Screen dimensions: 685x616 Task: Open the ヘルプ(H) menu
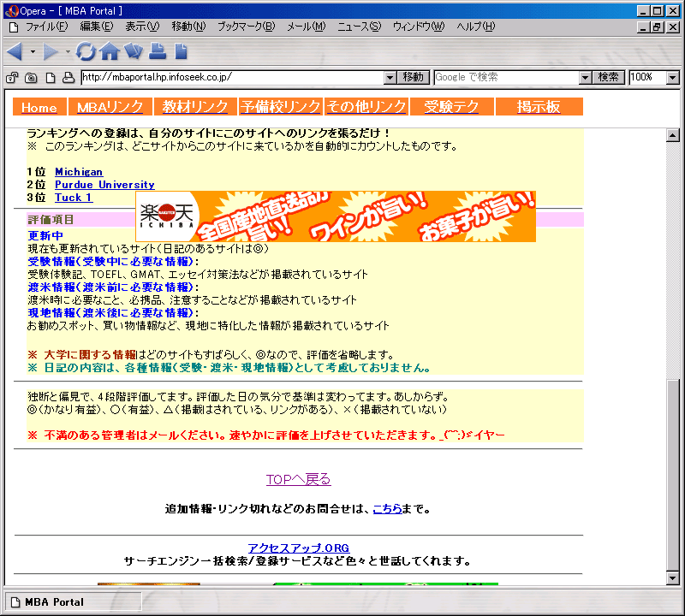476,27
